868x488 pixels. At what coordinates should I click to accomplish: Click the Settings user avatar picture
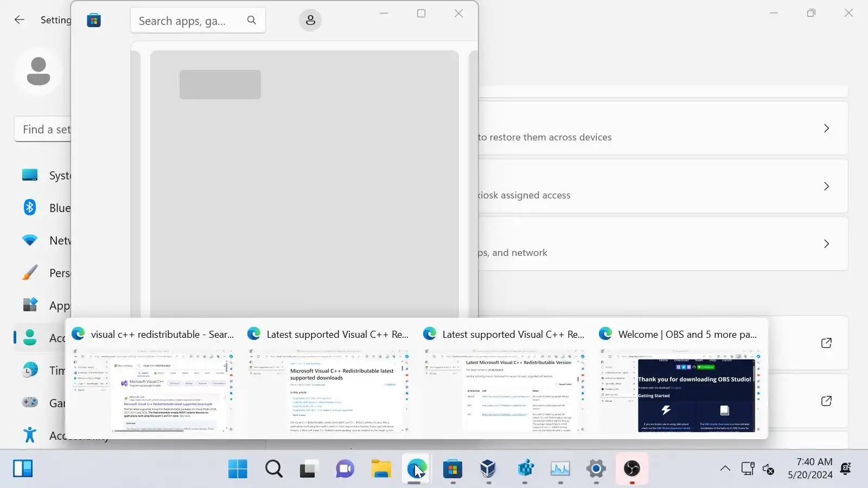39,72
